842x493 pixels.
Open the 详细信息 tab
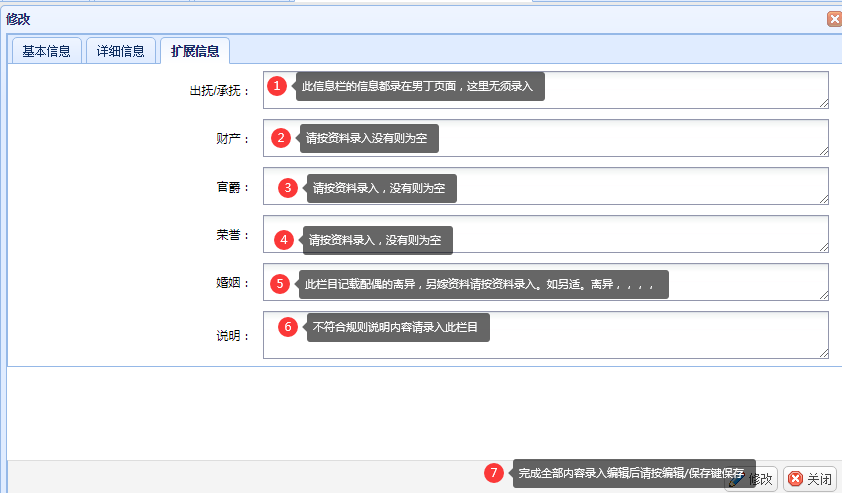click(120, 51)
